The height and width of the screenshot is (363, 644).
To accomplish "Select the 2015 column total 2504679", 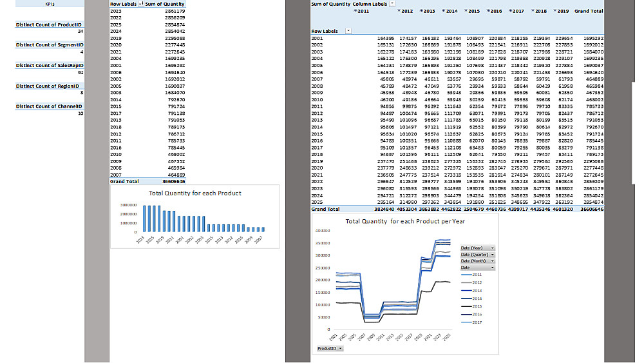I will (x=473, y=210).
